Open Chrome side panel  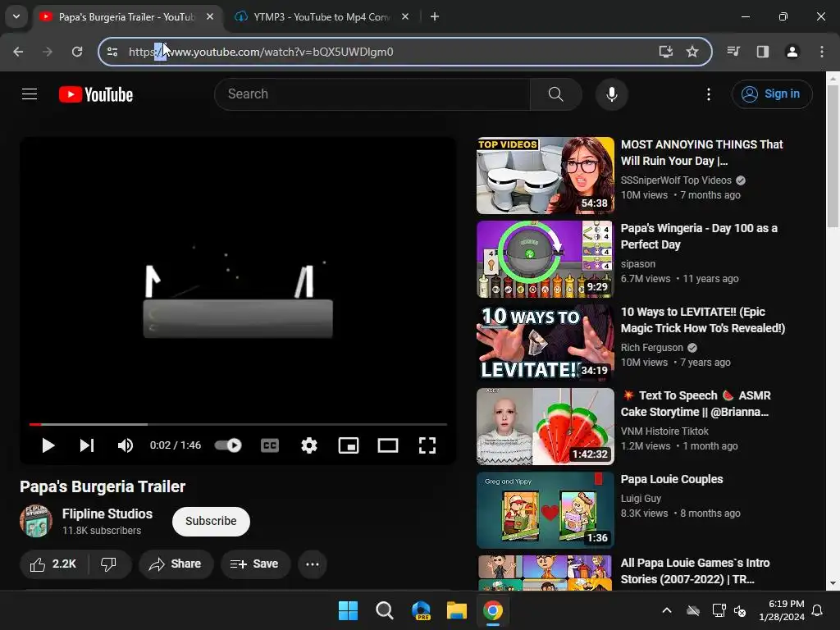coord(763,52)
